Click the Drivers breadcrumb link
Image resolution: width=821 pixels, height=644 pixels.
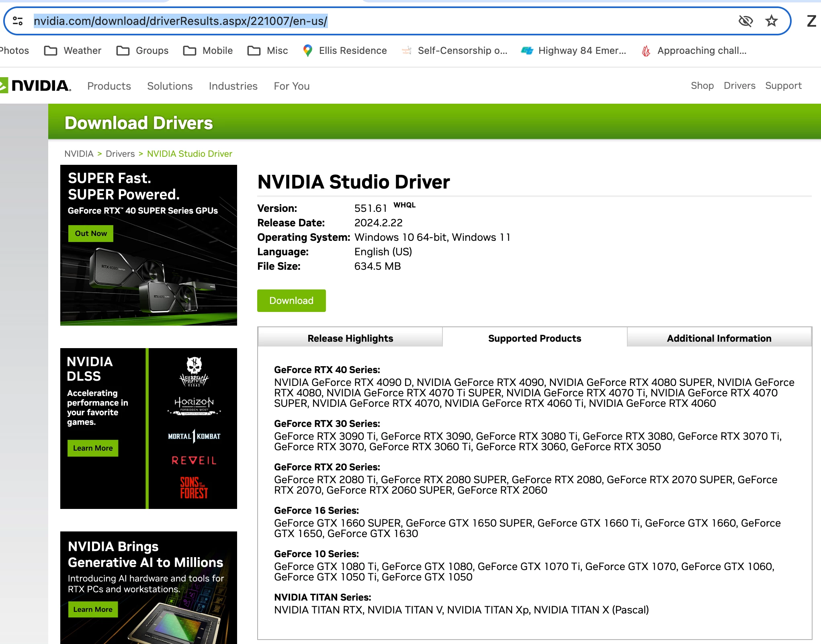click(120, 154)
